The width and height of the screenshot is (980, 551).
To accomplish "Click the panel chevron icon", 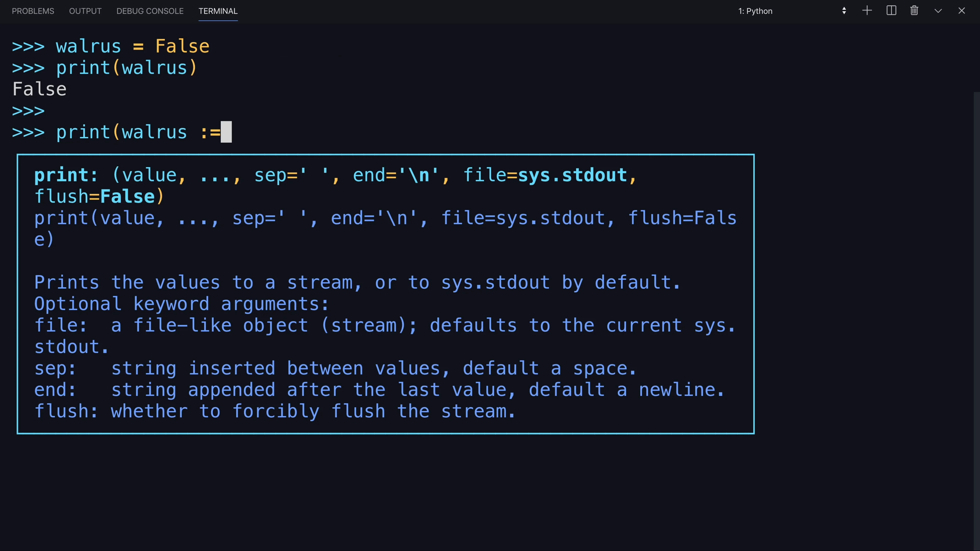I will [938, 11].
